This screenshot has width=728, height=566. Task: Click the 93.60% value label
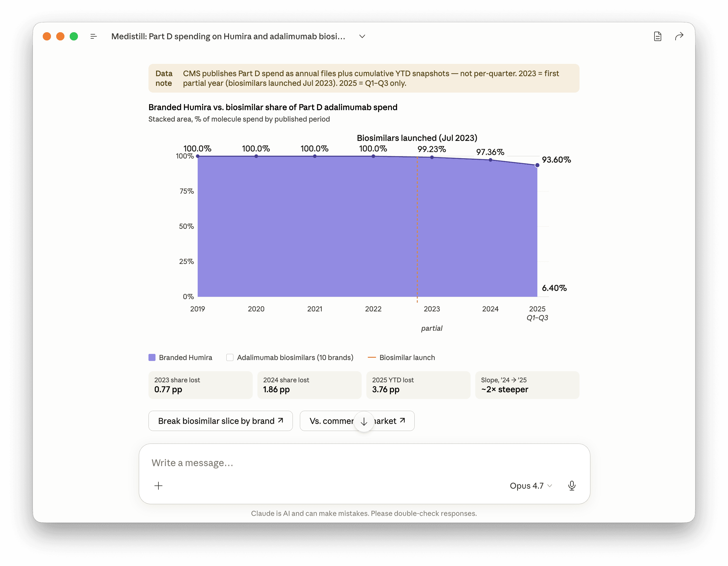[556, 160]
